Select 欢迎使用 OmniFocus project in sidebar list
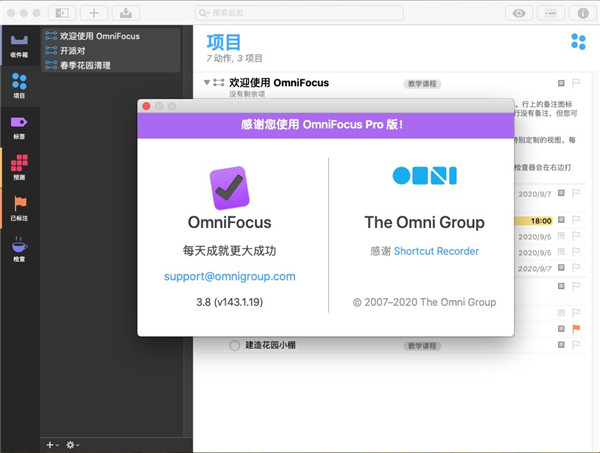This screenshot has height=453, width=600. (111, 36)
